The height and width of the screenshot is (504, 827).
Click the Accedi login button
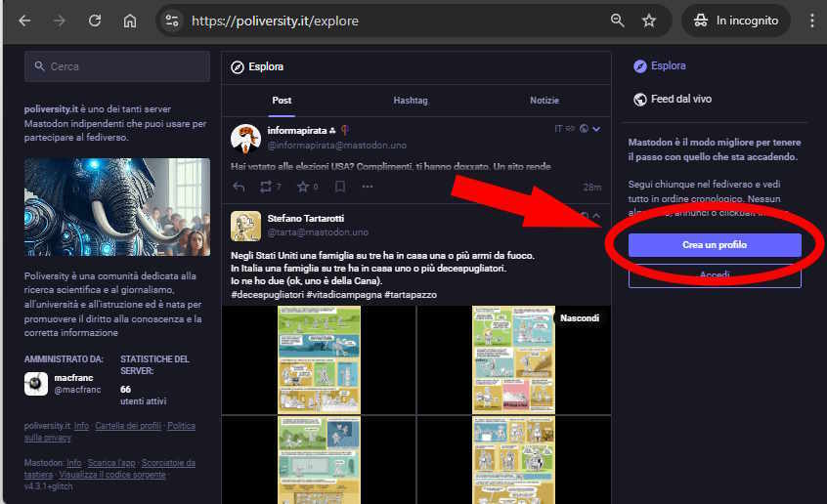click(715, 275)
